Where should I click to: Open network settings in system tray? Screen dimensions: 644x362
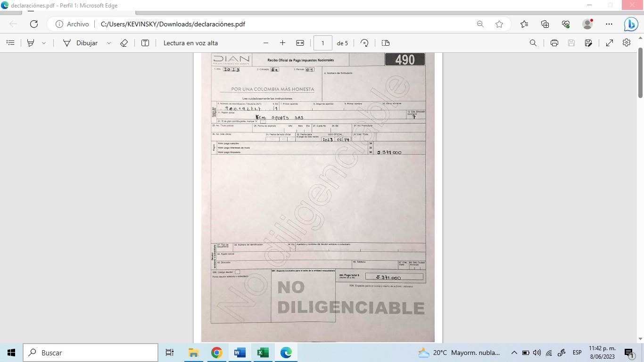[549, 353]
